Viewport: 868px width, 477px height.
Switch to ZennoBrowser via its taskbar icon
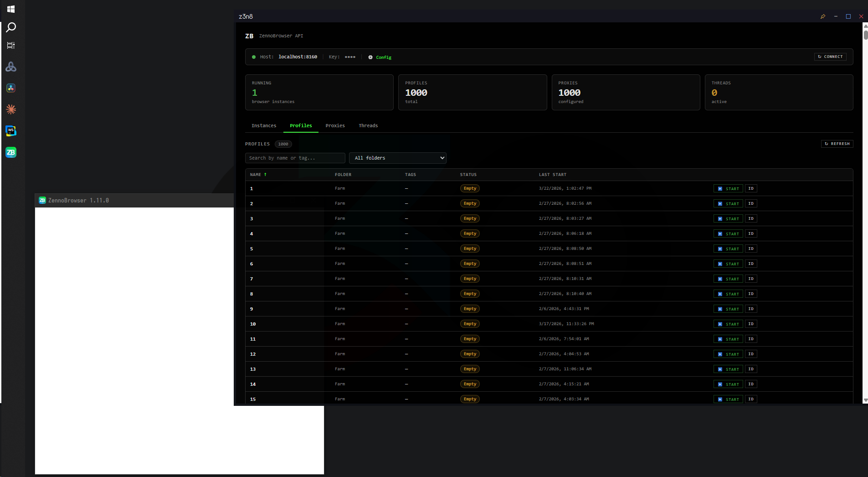tap(11, 152)
